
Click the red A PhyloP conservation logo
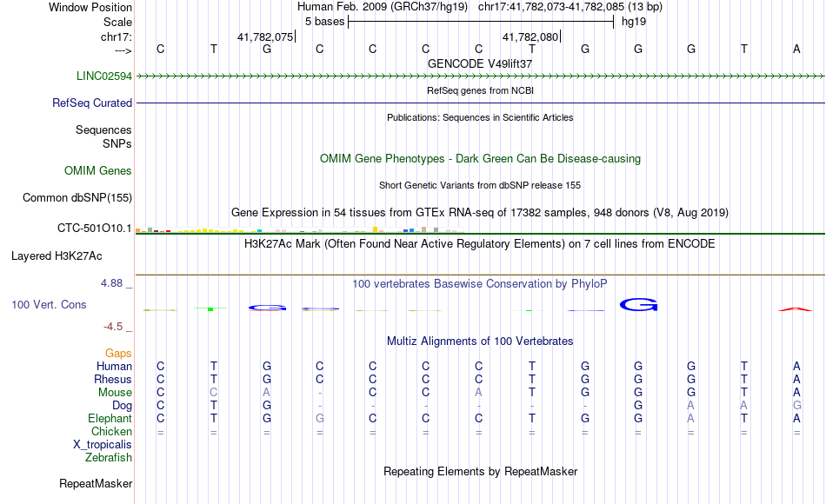tap(796, 309)
